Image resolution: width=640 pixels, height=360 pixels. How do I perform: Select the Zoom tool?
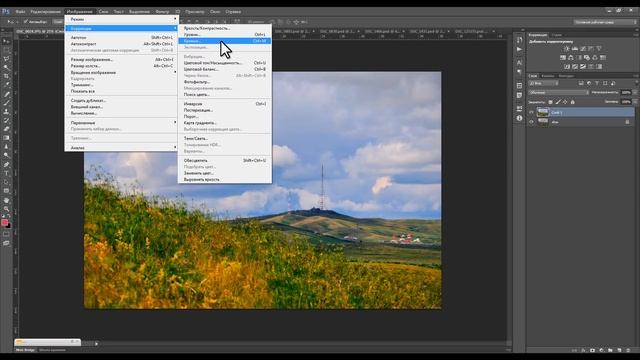[x=6, y=209]
